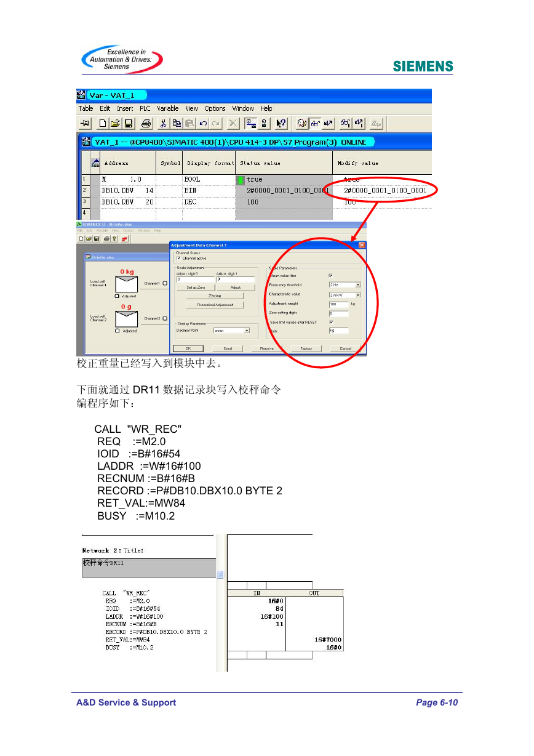
Task: Click the Adjust. digit 1 input field
Action: tap(236, 279)
